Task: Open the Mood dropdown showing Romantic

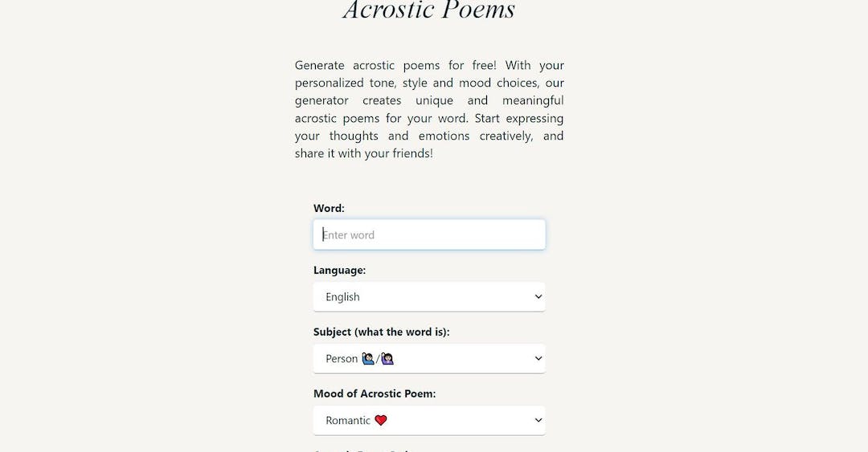Action: click(429, 421)
